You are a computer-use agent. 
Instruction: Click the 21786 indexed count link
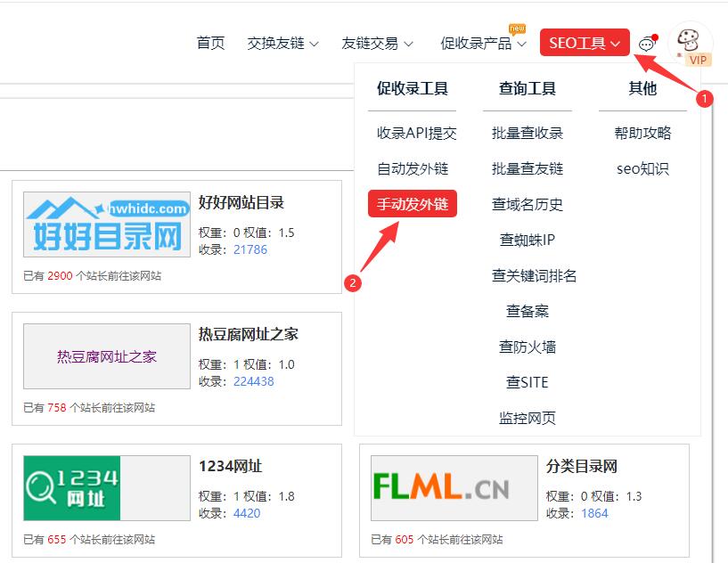coord(250,249)
